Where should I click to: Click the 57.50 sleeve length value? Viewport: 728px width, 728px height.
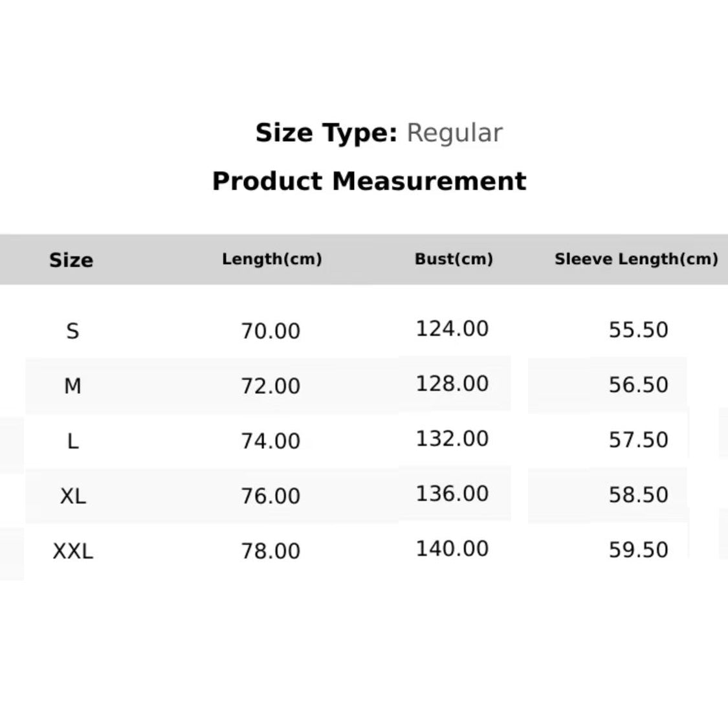638,440
